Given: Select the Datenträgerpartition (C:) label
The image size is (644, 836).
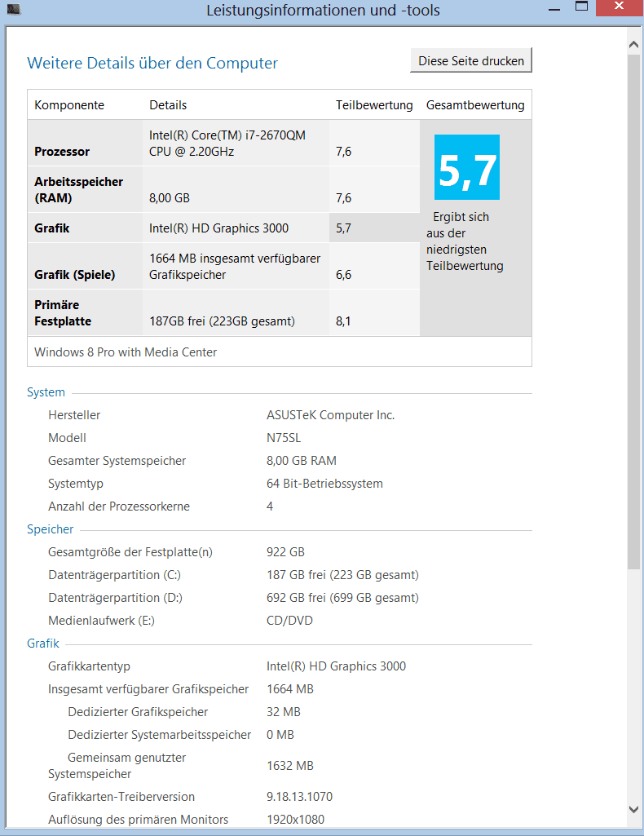Looking at the screenshot, I should click(x=114, y=575).
